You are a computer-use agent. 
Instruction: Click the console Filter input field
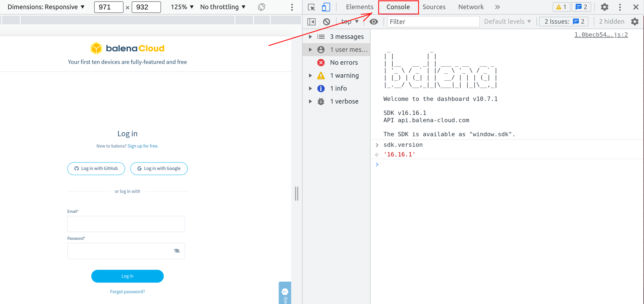point(433,22)
